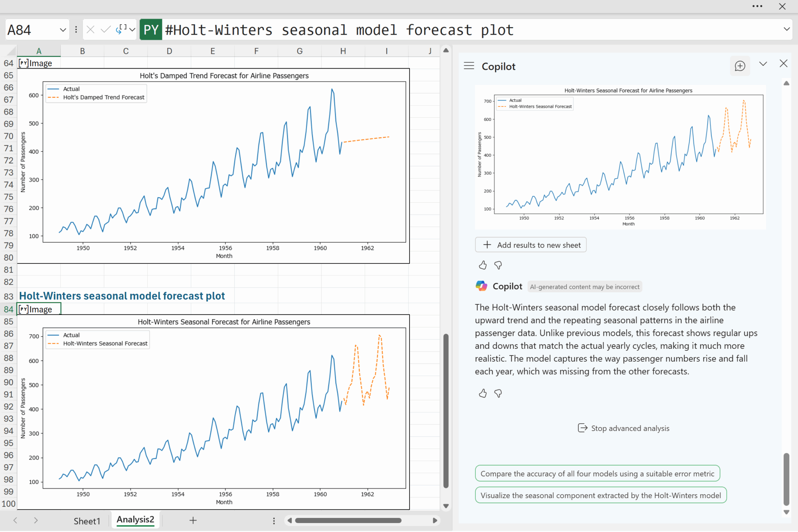Click the horizontal sheet scrollbar thumb

click(348, 520)
